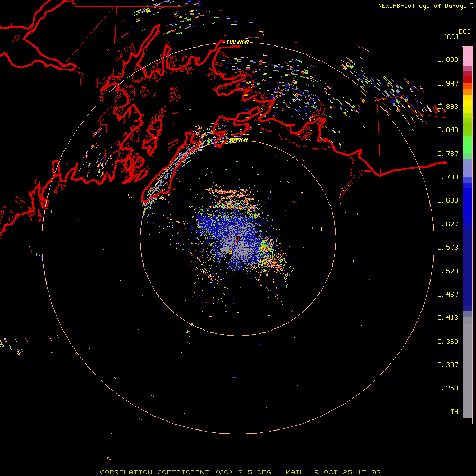Click the TH threshold label
Image resolution: width=476 pixels, height=476 pixels.
pos(454,412)
